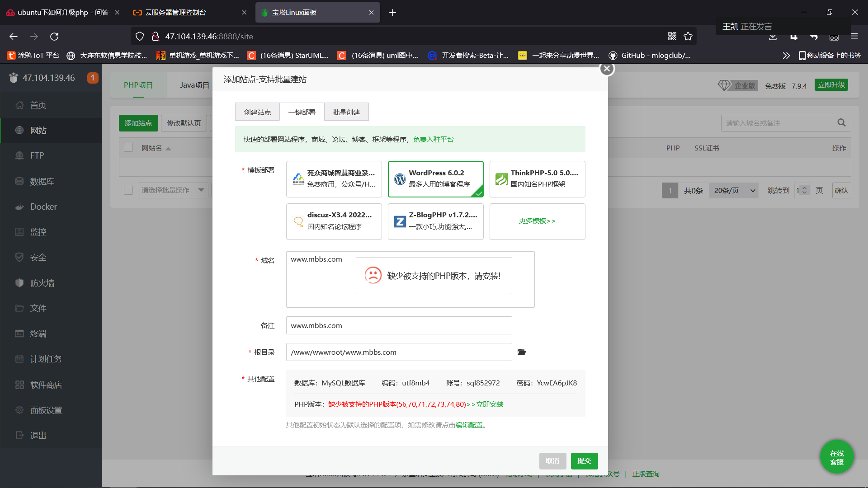Bookmark this page with the star icon
868x488 pixels.
[x=688, y=37]
